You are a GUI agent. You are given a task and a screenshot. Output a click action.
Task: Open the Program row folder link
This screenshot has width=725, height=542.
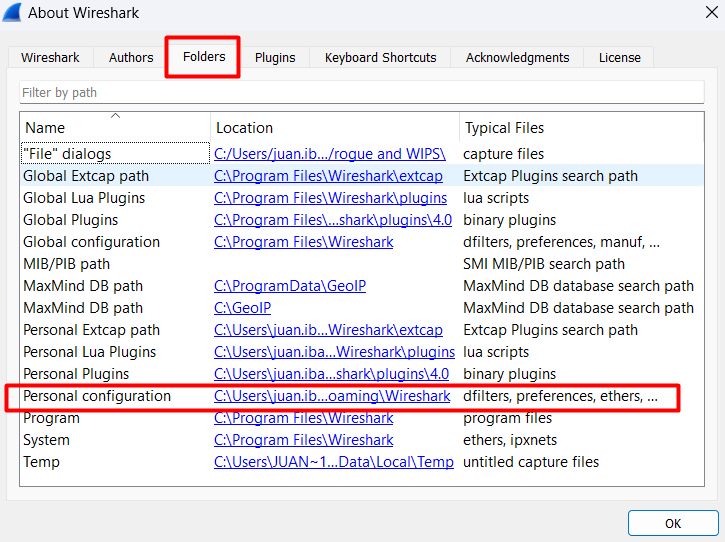(x=303, y=418)
